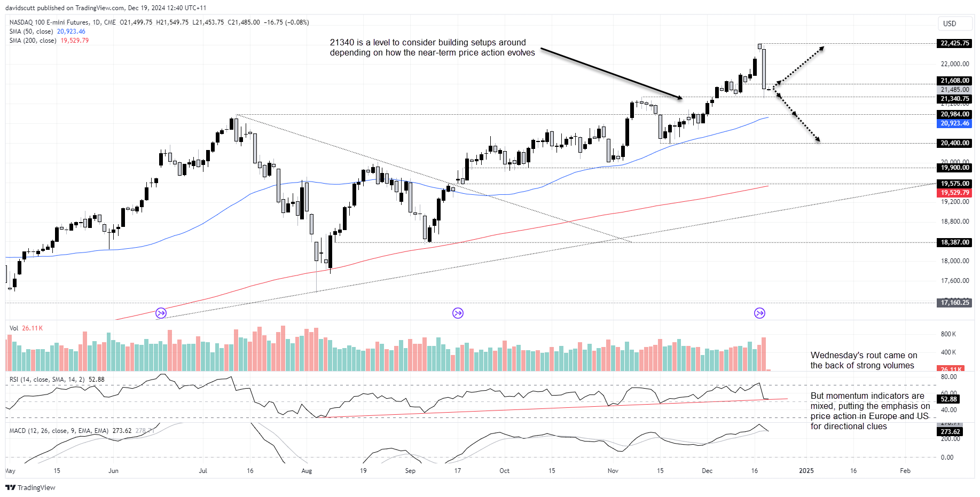Click the 19,575.00 price level label
980x497 pixels.
pos(954,184)
